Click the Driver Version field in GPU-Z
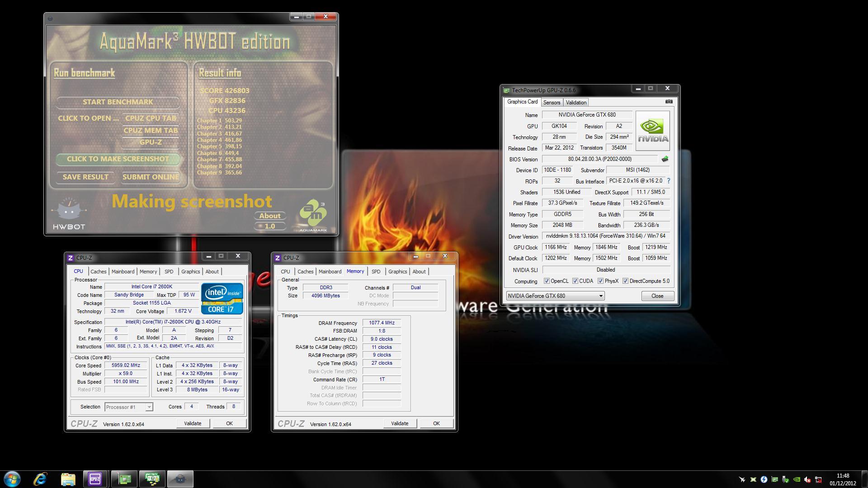Screen dimensions: 868x488 606,236
